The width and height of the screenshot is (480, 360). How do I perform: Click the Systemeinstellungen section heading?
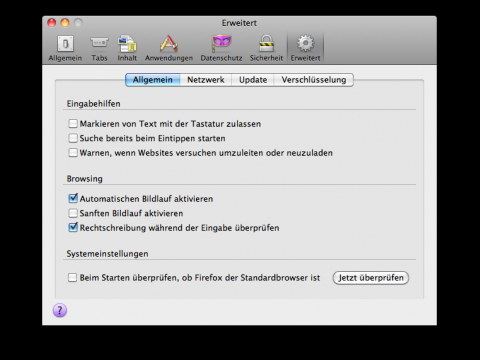107,254
